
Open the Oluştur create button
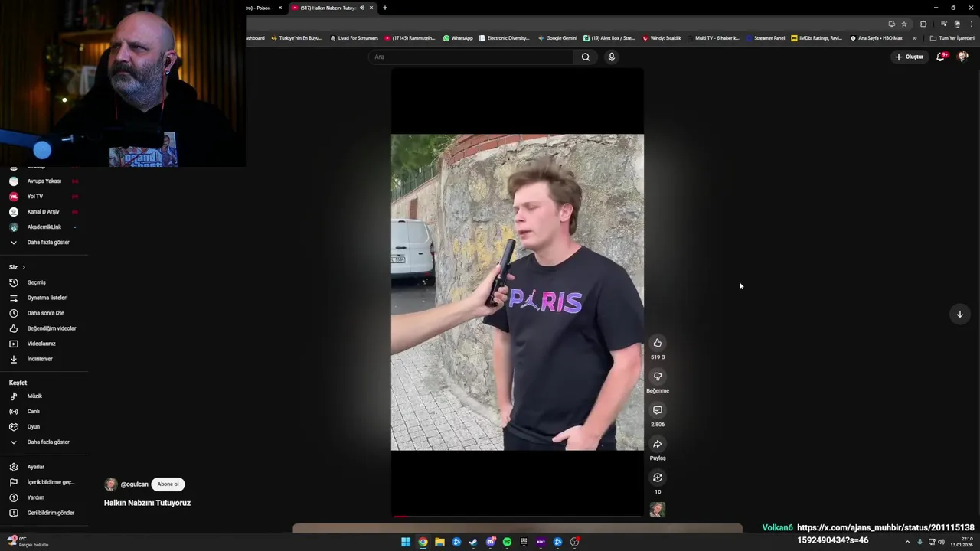(909, 57)
